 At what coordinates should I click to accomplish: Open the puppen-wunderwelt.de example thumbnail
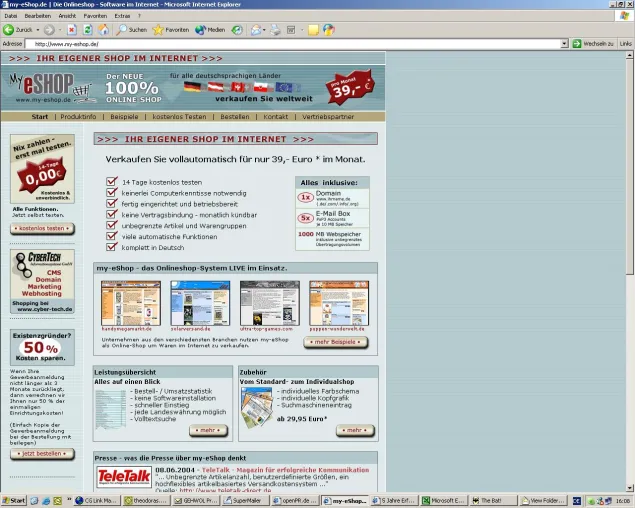(339, 303)
